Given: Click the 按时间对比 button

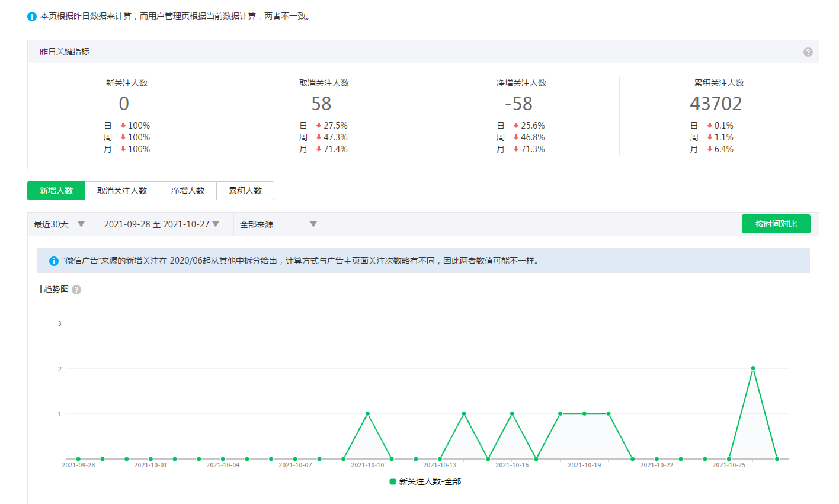Looking at the screenshot, I should pyautogui.click(x=776, y=224).
